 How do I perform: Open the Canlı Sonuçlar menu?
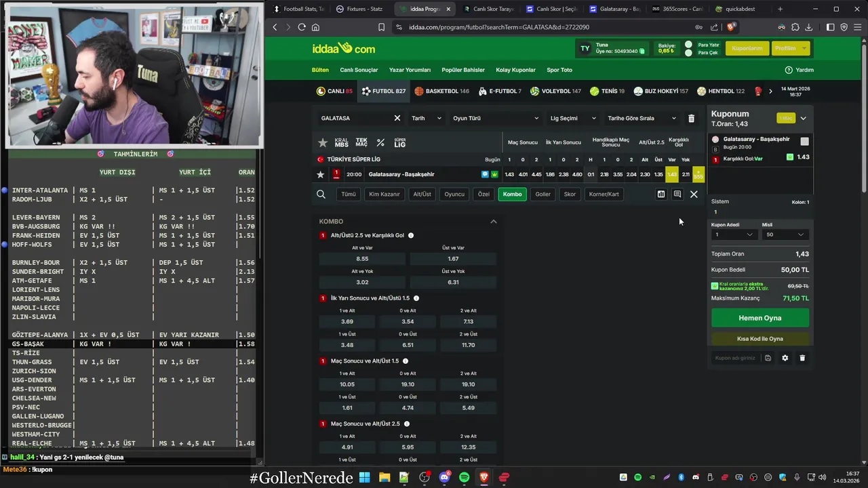click(x=359, y=70)
